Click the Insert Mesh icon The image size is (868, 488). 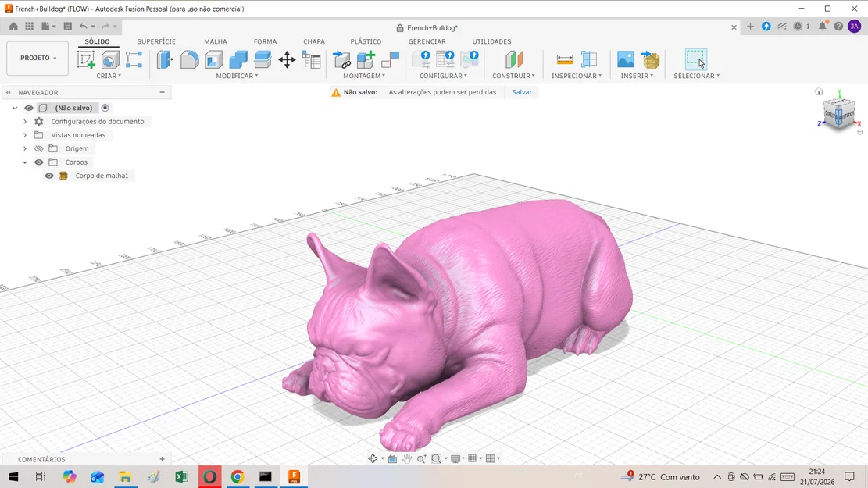(x=651, y=59)
